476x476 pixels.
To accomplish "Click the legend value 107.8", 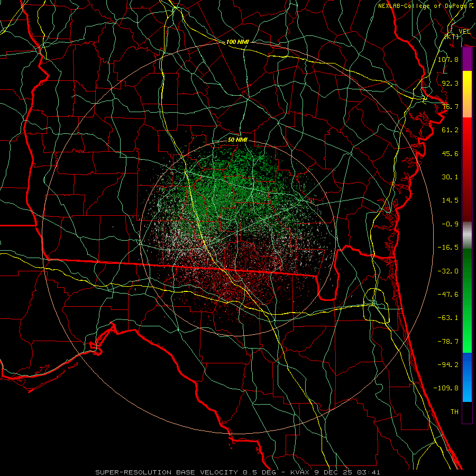I will tap(448, 59).
